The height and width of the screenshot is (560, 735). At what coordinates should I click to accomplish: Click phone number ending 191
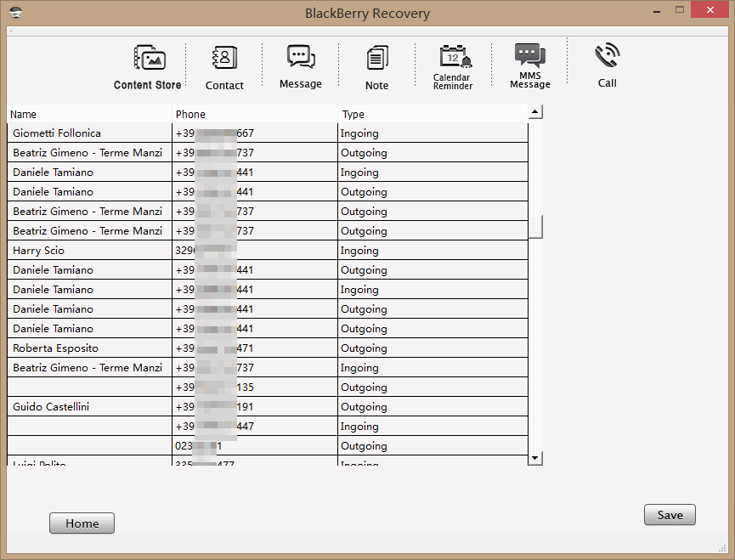[255, 407]
